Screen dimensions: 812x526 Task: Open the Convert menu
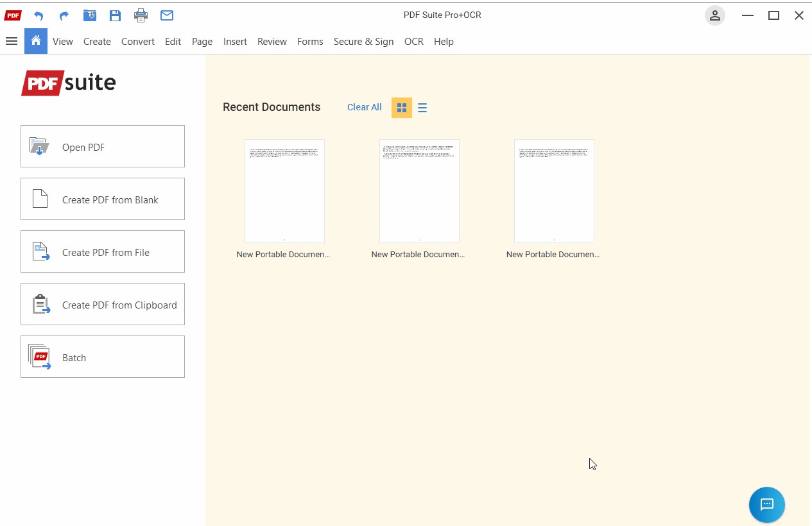point(138,42)
